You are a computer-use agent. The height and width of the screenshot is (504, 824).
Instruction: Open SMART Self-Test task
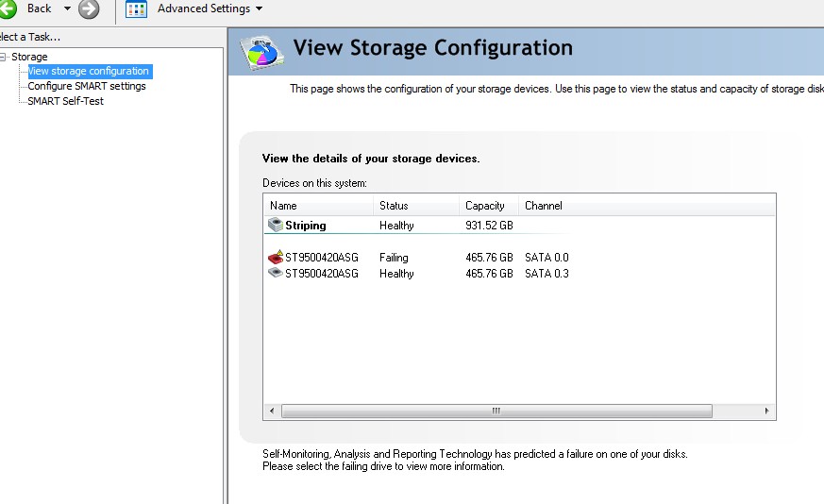coord(66,101)
